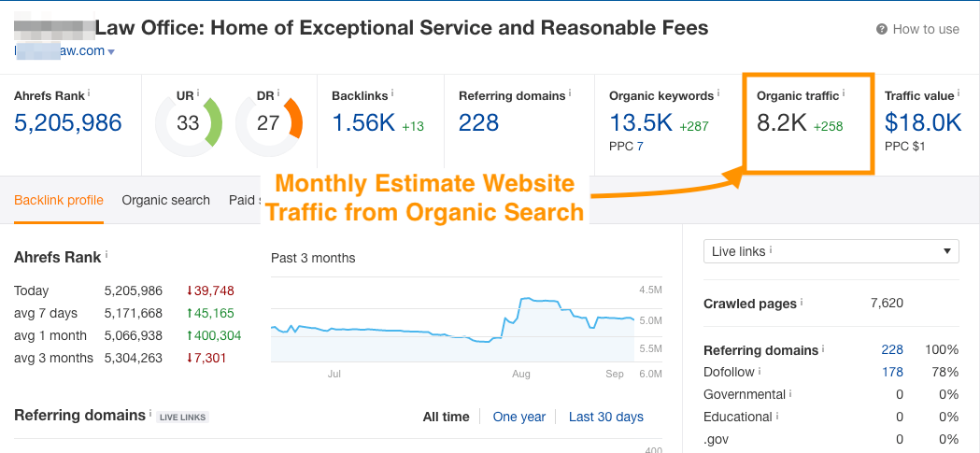Click info icon next to Organic keywords
980x453 pixels.
(x=718, y=93)
